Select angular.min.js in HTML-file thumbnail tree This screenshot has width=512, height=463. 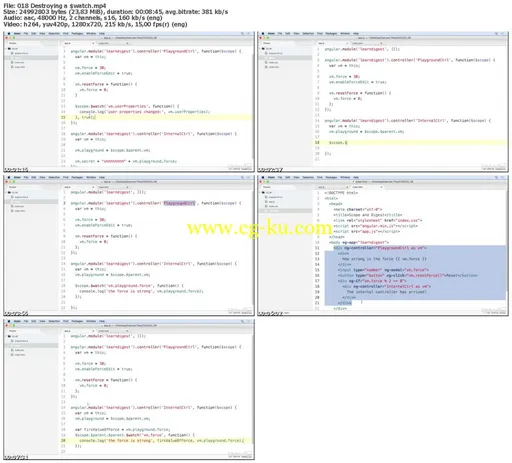(274, 197)
